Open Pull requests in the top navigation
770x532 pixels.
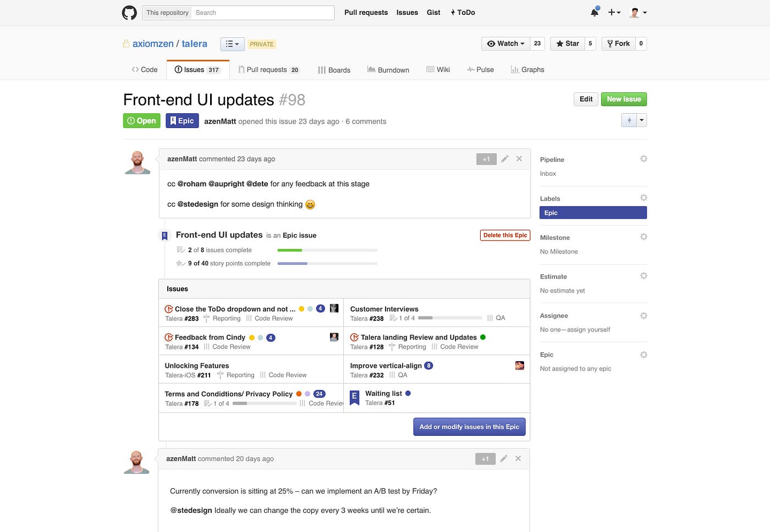[366, 12]
